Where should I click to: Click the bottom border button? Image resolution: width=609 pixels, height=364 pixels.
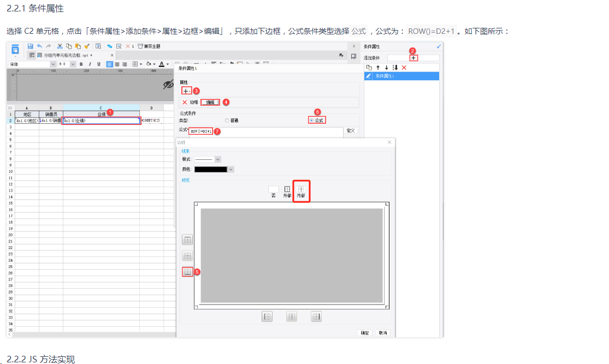[187, 272]
